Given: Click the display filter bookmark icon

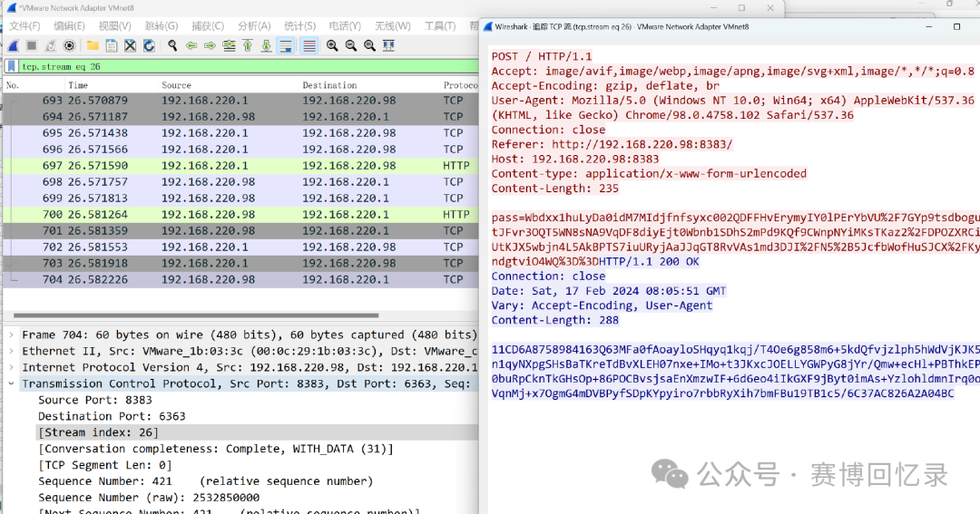Looking at the screenshot, I should tap(11, 66).
